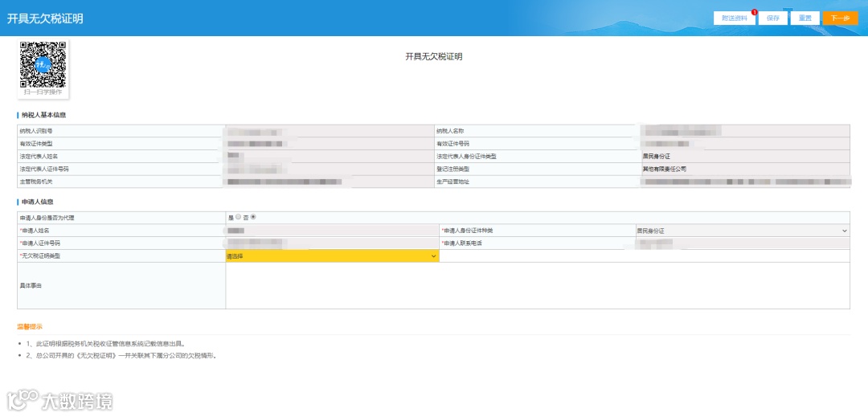Click the 有效证件类型 value field

point(330,144)
